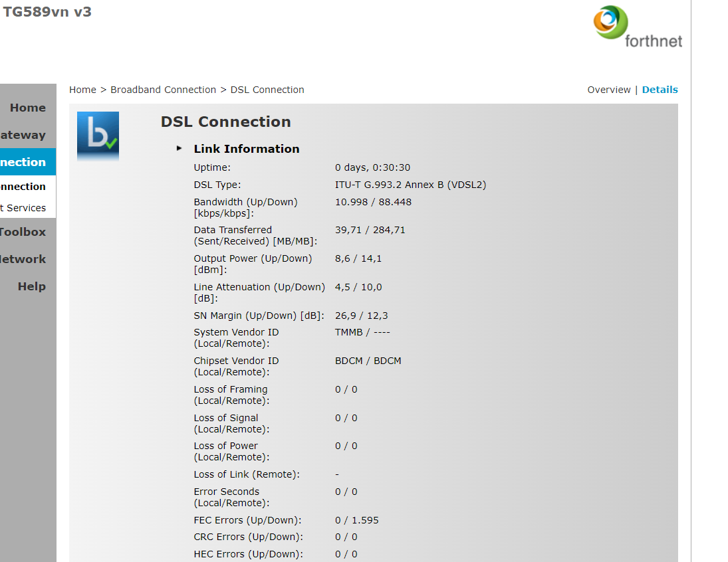Screen dimensions: 728x562
Task: Click SN margin value 26,9 / 12,3
Action: pyautogui.click(x=362, y=316)
